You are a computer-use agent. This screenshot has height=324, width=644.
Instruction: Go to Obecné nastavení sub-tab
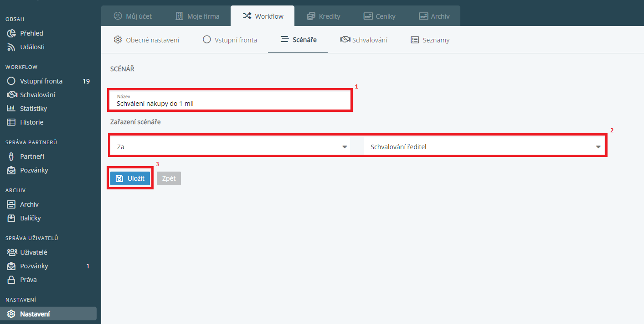147,40
